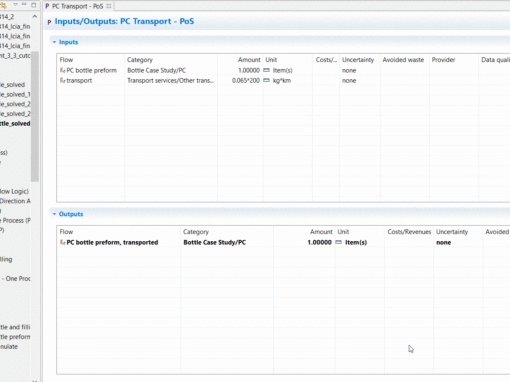Click the Bottle Case Study/PC category in Inputs
510x382 pixels.
156,70
